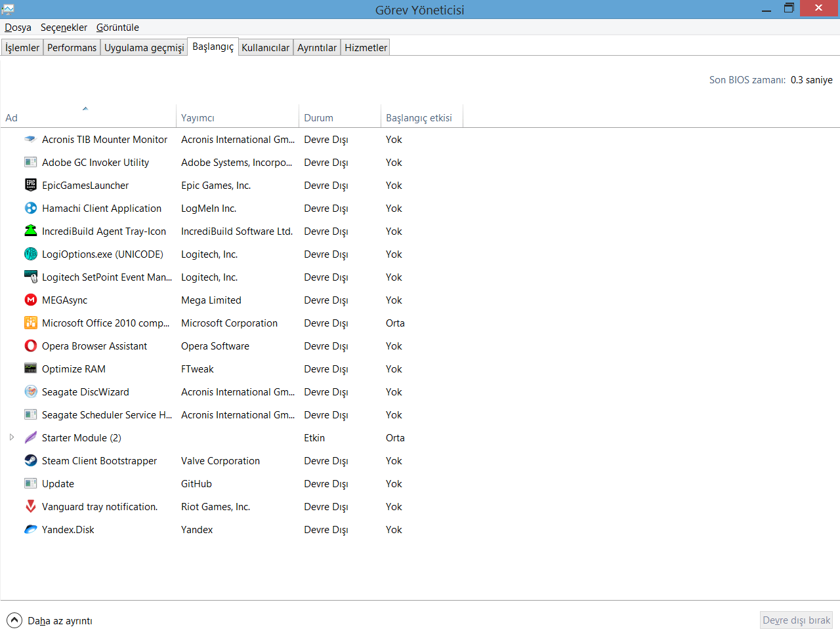The height and width of the screenshot is (640, 840).
Task: Click the MEGAsync icon
Action: [30, 300]
